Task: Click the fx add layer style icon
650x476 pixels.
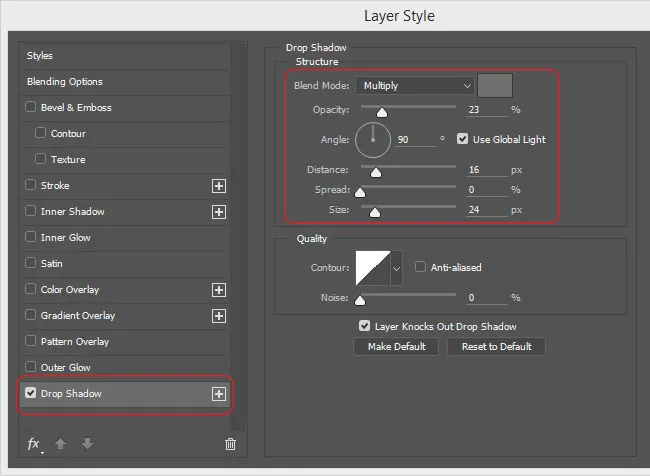Action: pyautogui.click(x=33, y=444)
